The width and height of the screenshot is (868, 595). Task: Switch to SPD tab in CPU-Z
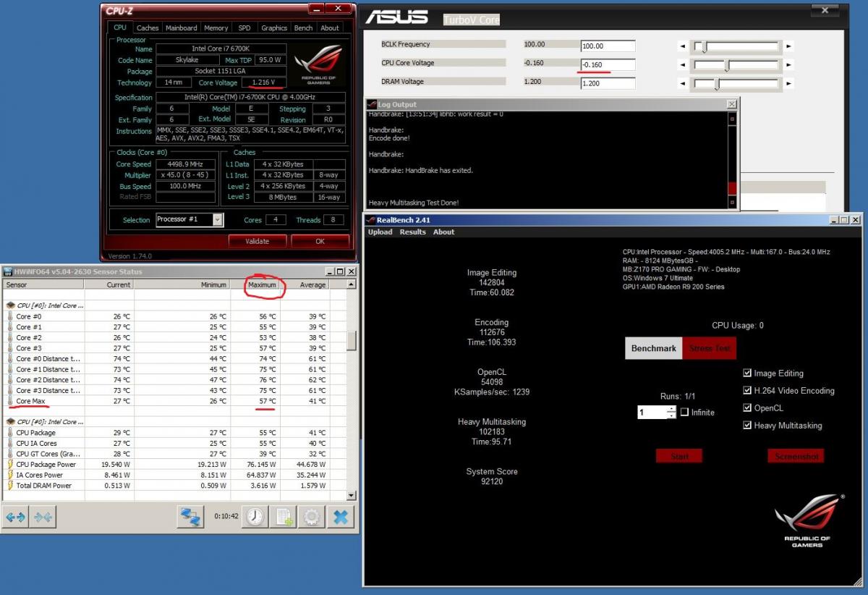click(244, 28)
